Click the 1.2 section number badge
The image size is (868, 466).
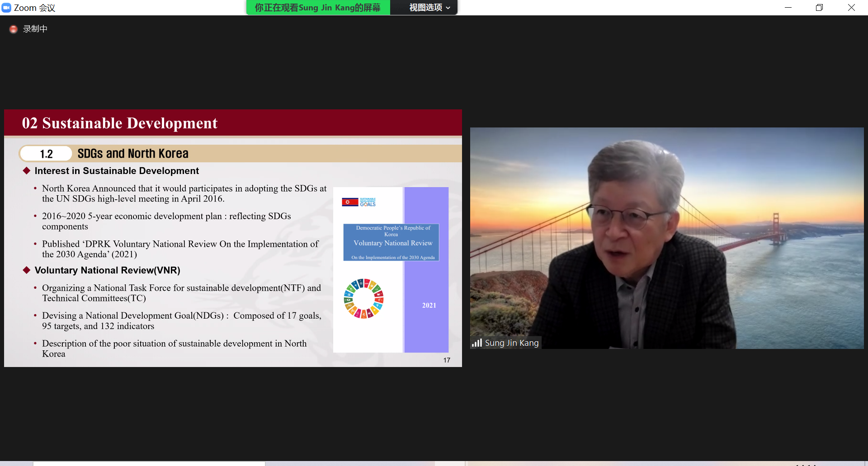tap(46, 154)
